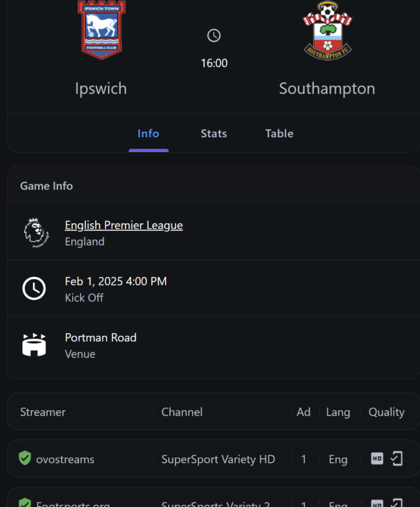The width and height of the screenshot is (420, 507).
Task: Click the green verified shield beside ovostreams
Action: 25,459
